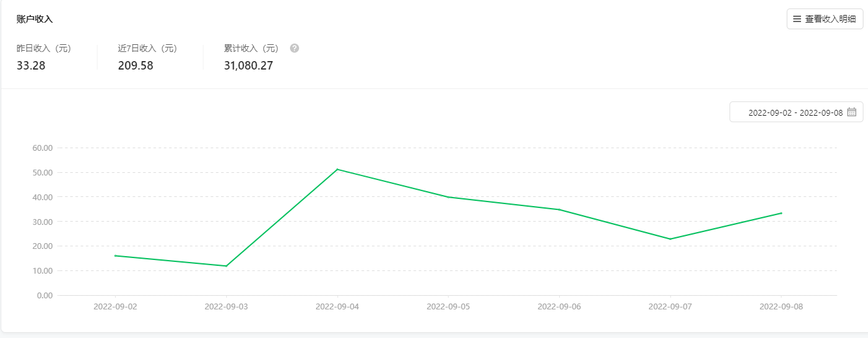868x338 pixels.
Task: Click the chart line's lowest point at 2022-09-03
Action: tap(226, 266)
